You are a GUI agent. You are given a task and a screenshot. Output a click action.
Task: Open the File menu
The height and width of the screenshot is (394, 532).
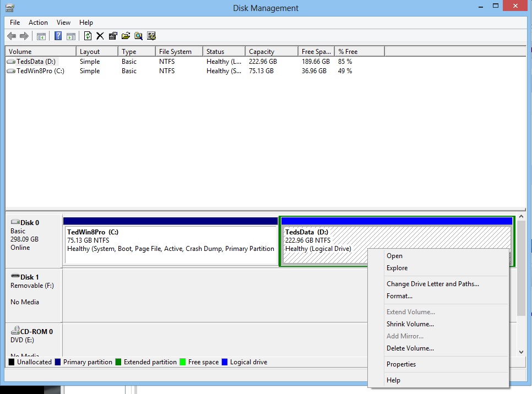coord(15,23)
